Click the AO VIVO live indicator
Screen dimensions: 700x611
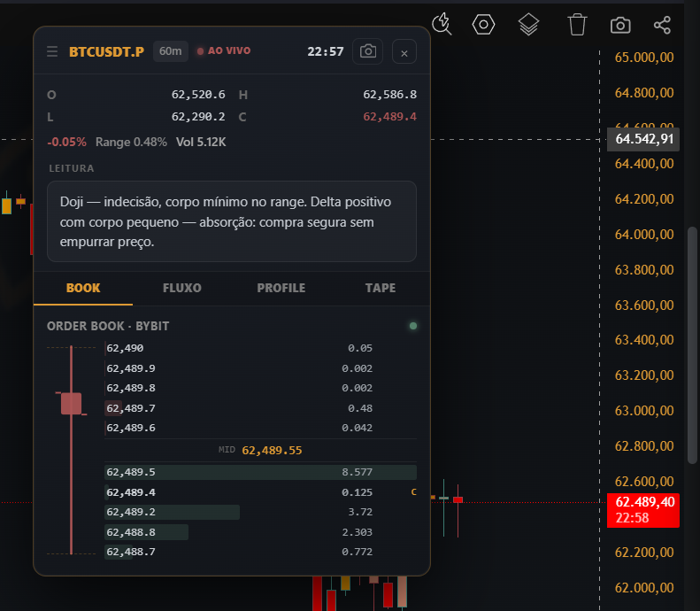pyautogui.click(x=224, y=51)
